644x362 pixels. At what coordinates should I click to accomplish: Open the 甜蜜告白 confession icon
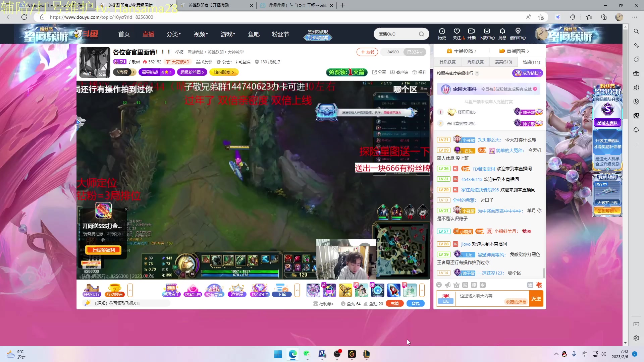193,290
